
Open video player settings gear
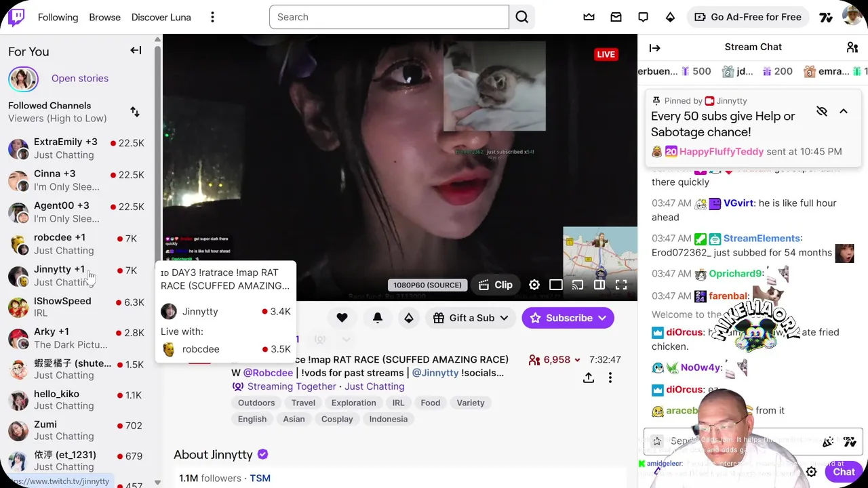pyautogui.click(x=534, y=285)
